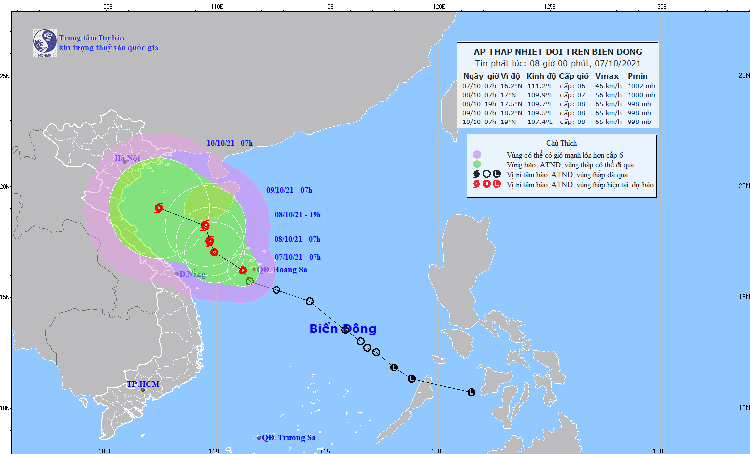Click the national hydro-meteorological center logo
750x454 pixels.
click(x=45, y=43)
